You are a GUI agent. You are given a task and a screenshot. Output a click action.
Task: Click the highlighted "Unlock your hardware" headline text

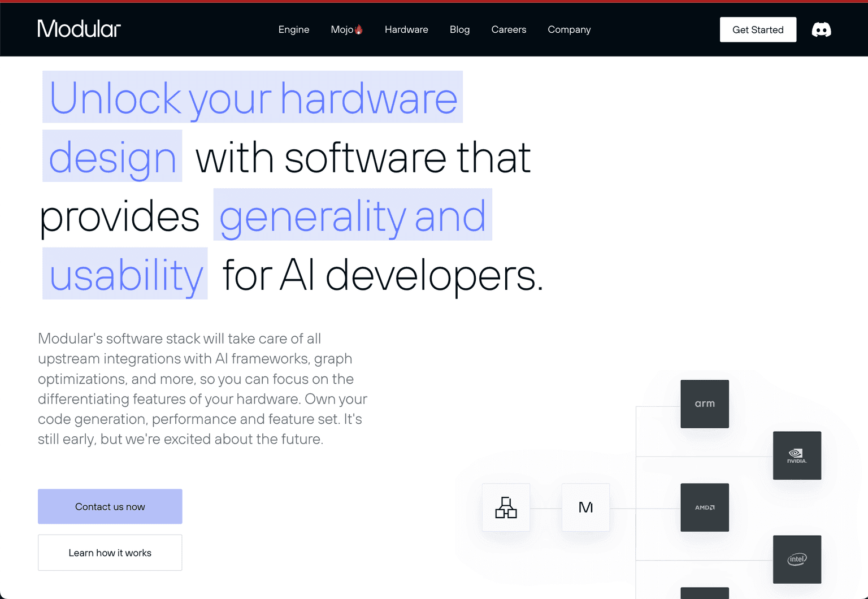pyautogui.click(x=253, y=97)
